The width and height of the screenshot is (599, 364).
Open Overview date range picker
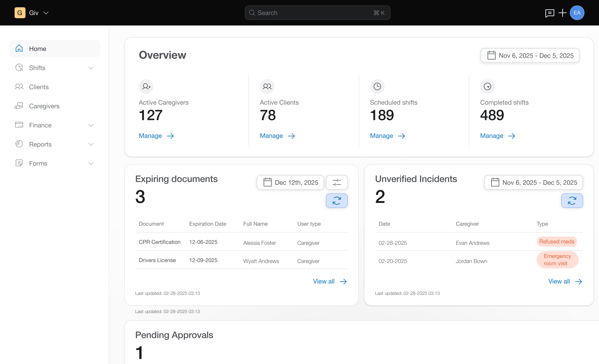pos(530,56)
